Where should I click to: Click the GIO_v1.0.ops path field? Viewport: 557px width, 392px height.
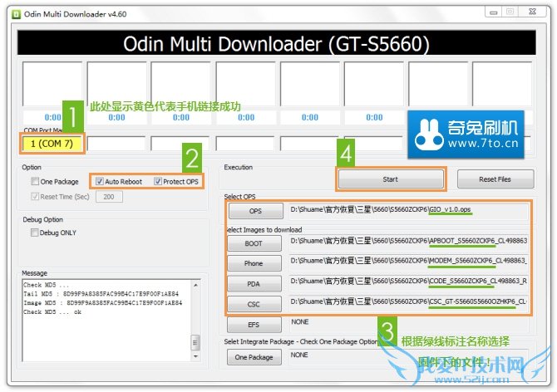[408, 211]
